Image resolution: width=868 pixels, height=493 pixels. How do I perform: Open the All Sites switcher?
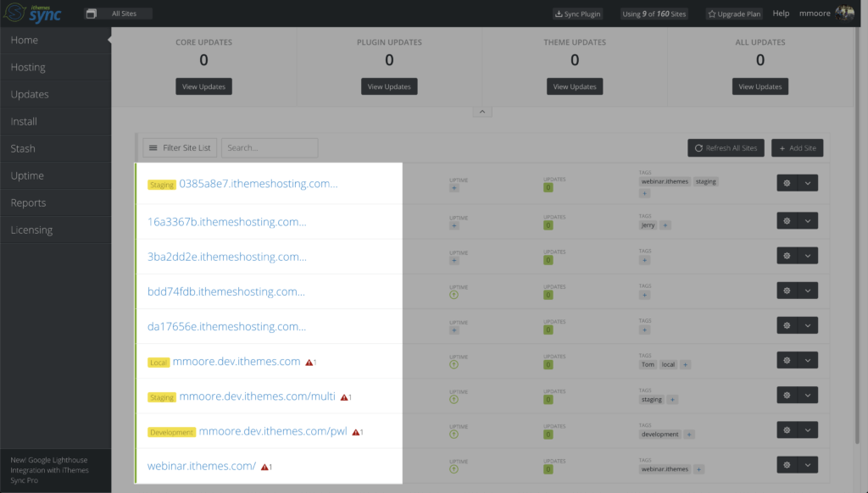click(118, 14)
